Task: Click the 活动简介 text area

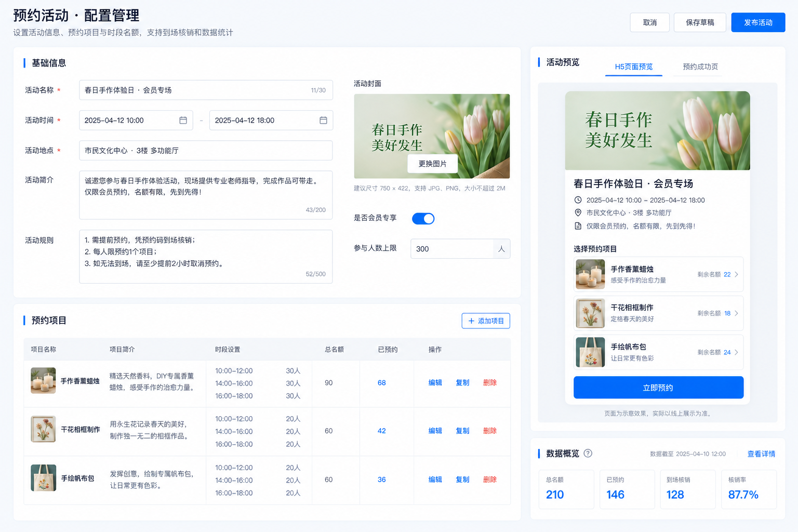Action: tap(206, 195)
